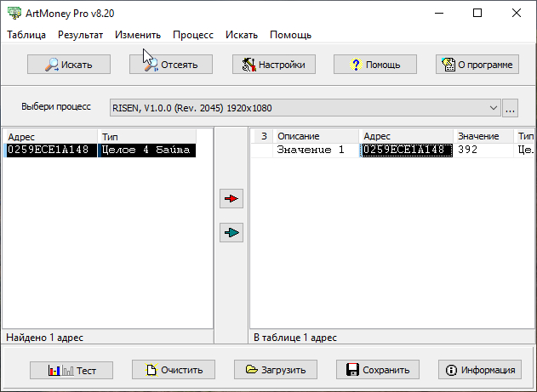Click Адрес column header in right table
Screen dimensions: 537x392
406,136
